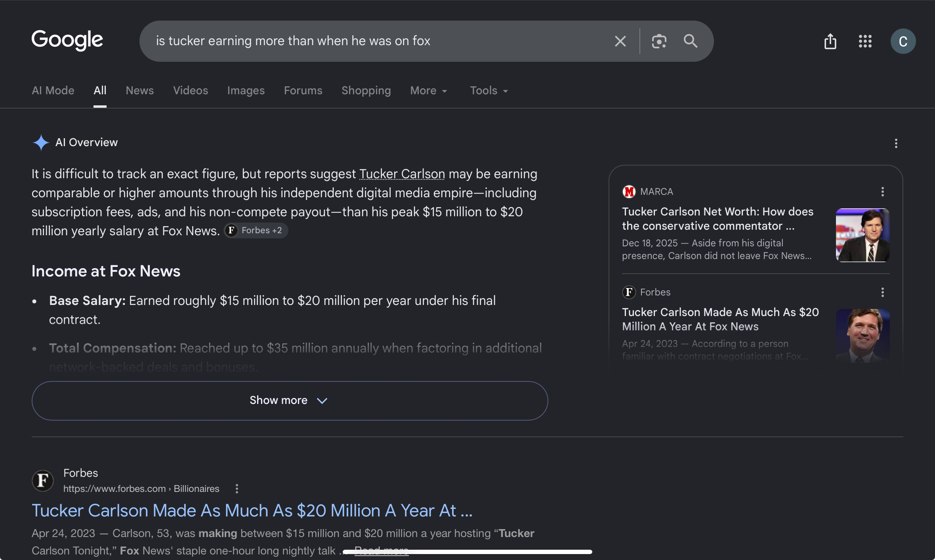This screenshot has width=935, height=560.
Task: Open MARCA Tucker Carlson Net Worth article
Action: tap(717, 219)
